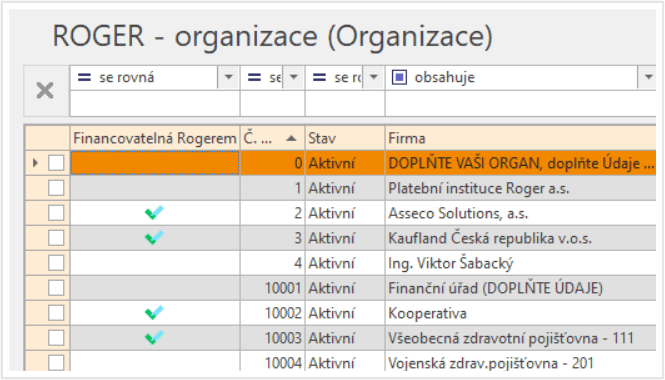Open the 'obsahuje' Firma filter dropdown arrow

click(x=648, y=77)
